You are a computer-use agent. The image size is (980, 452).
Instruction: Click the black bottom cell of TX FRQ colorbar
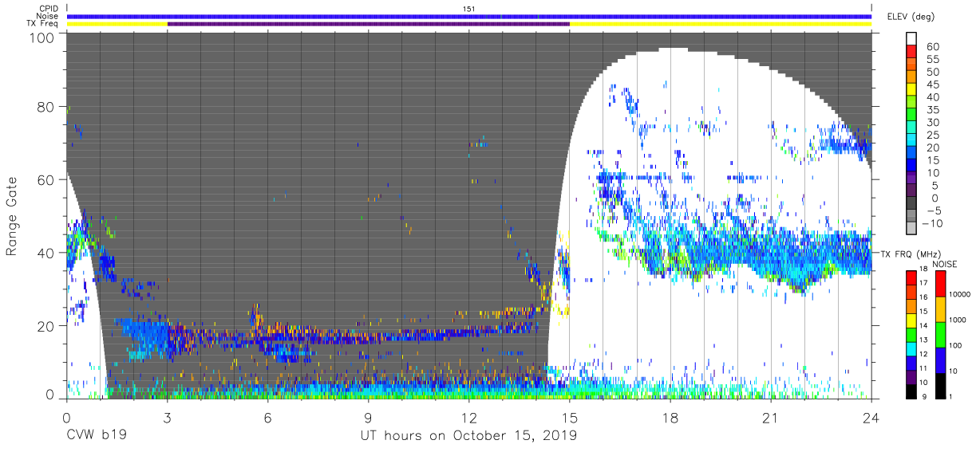(x=911, y=391)
